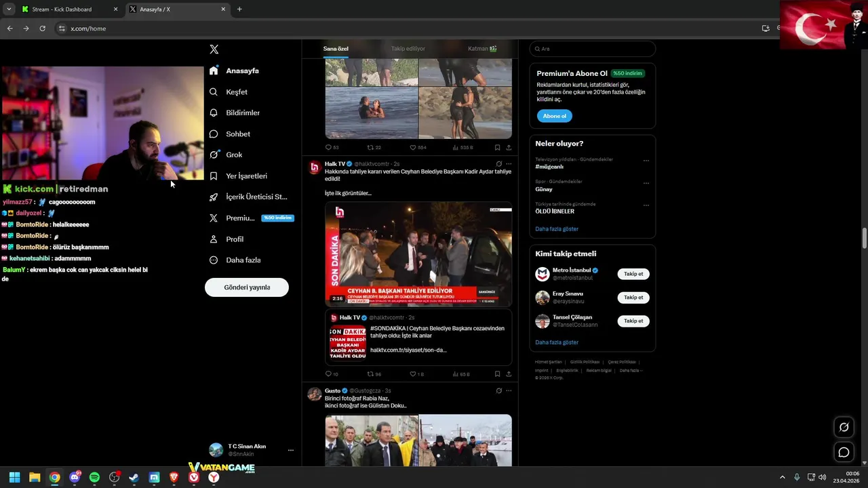Open Spotify from the Windows taskbar
Viewport: 868px width, 488px height.
[x=94, y=477]
